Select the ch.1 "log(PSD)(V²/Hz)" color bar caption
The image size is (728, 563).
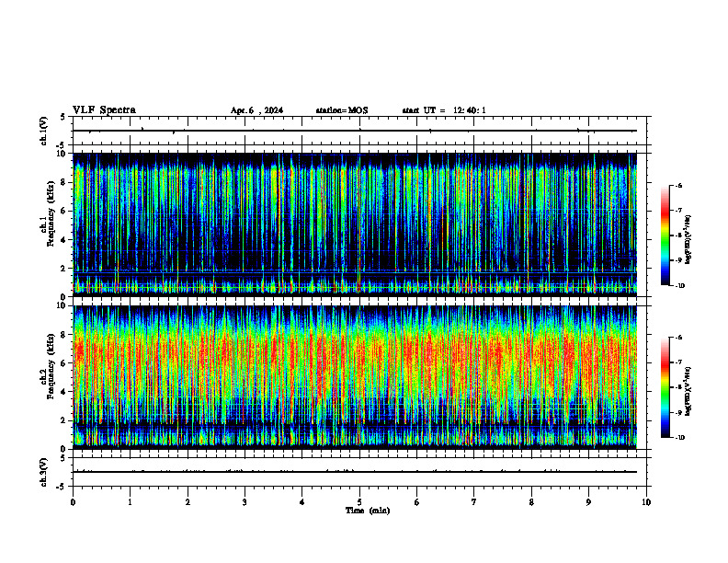coord(688,240)
